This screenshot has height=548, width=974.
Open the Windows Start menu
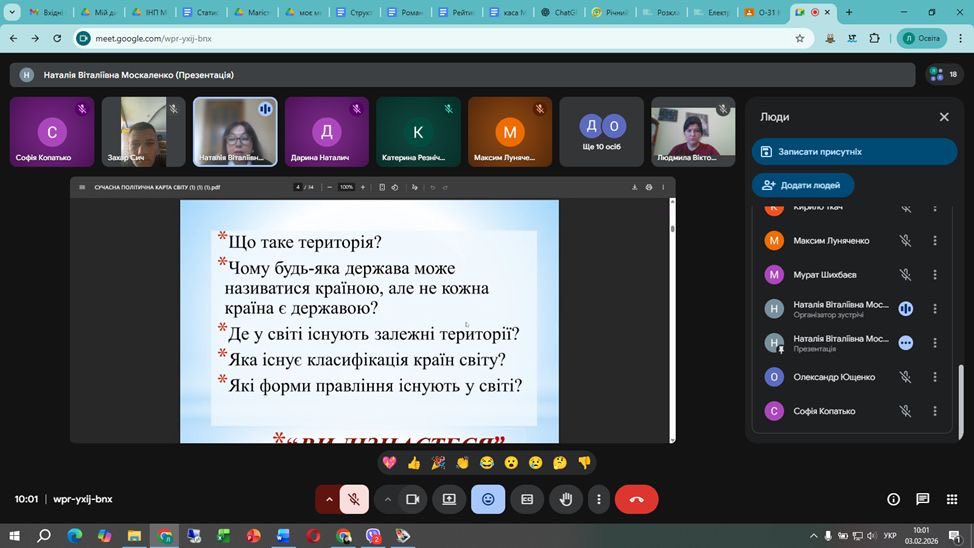[14, 536]
